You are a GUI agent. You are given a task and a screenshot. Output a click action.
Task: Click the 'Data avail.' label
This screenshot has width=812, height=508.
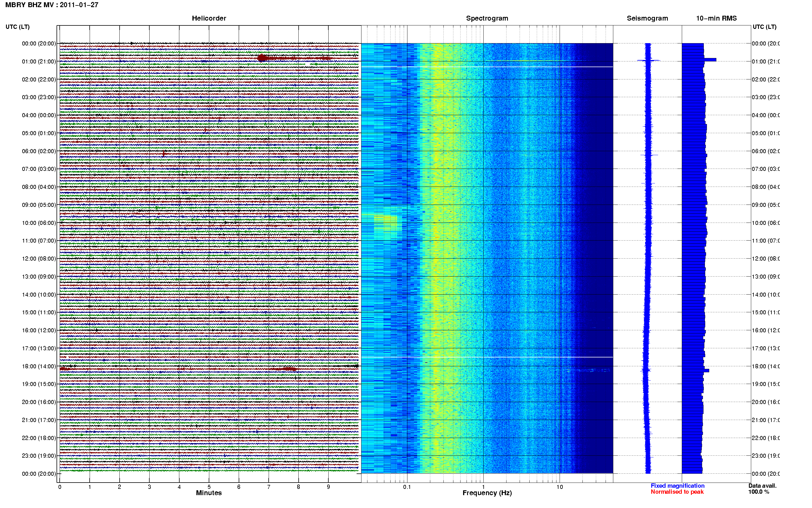[762, 486]
